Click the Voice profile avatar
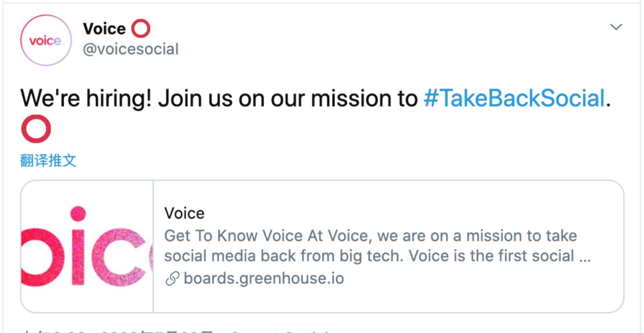Screen dimensions: 644x333 (x=46, y=41)
